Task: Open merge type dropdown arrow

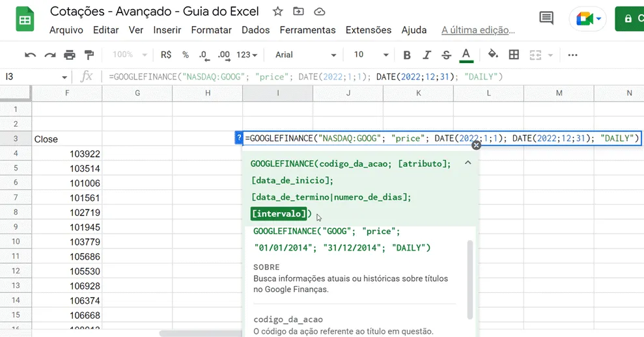Action: (550, 55)
